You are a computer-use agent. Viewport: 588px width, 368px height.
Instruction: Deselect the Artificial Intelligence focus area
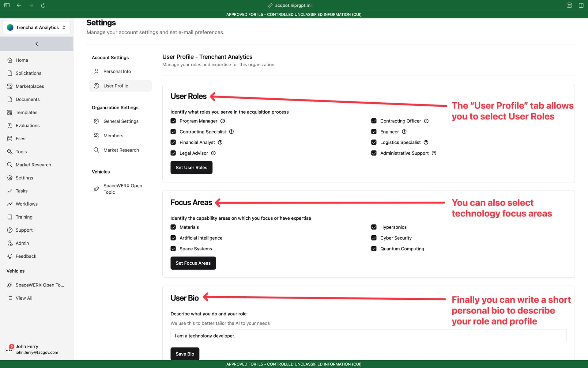click(173, 238)
